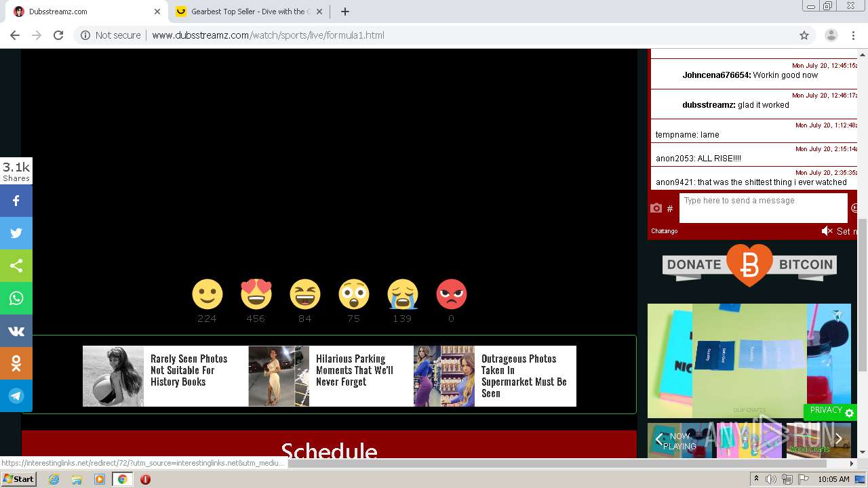Open system tray volume control
Viewport: 868px width, 488px height.
coord(771,479)
